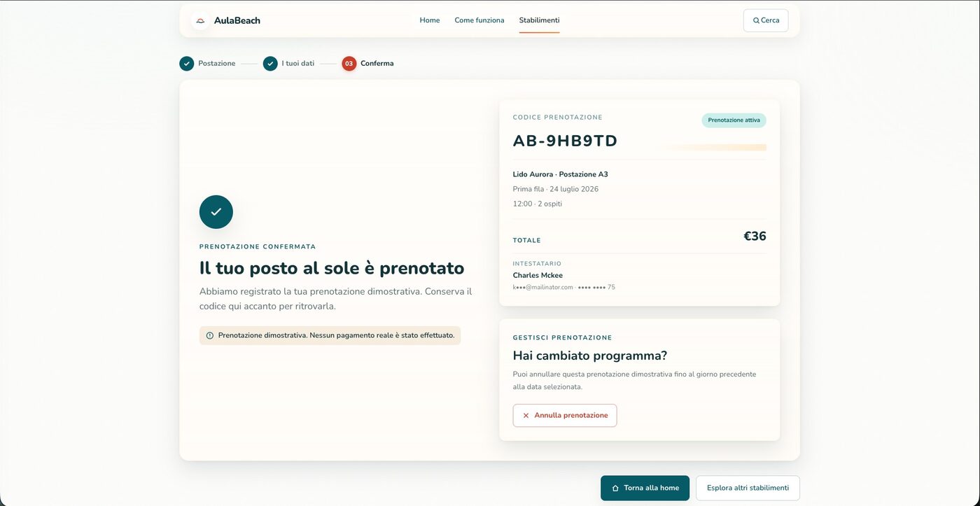This screenshot has height=506, width=980.
Task: Click Esplora altri stabilimenti button
Action: click(748, 489)
